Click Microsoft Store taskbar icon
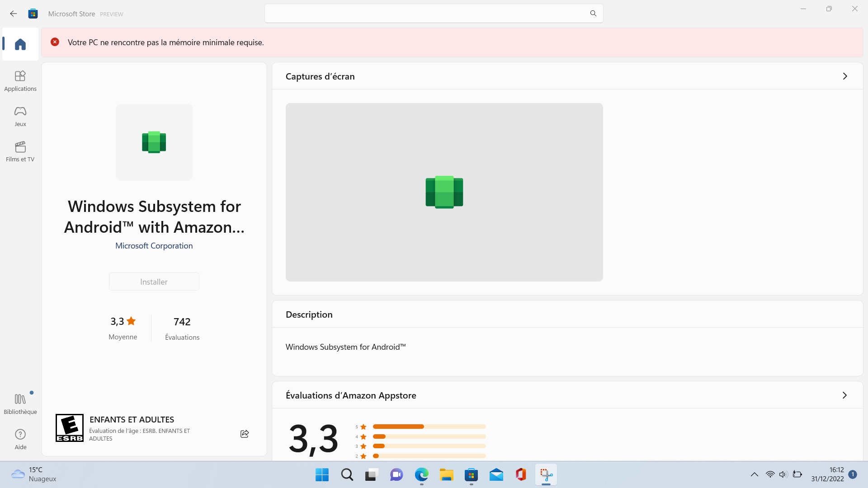Screen dimensions: 868x488 coord(472,475)
